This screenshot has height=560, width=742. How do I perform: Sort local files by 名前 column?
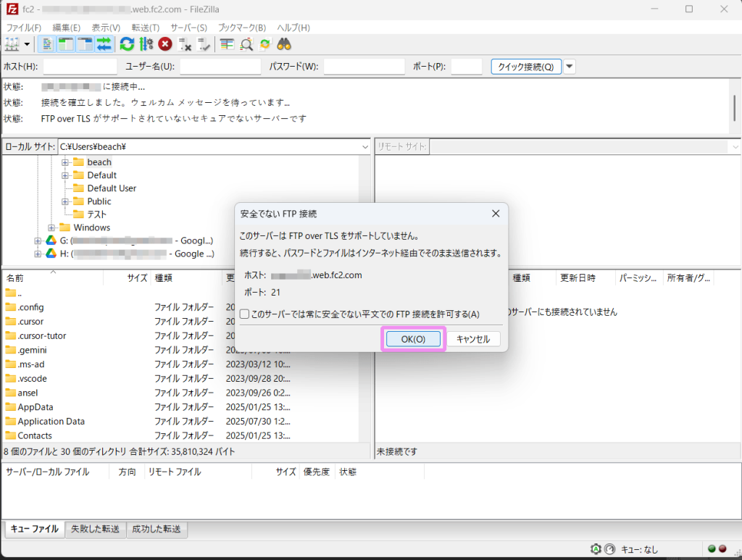pyautogui.click(x=52, y=277)
